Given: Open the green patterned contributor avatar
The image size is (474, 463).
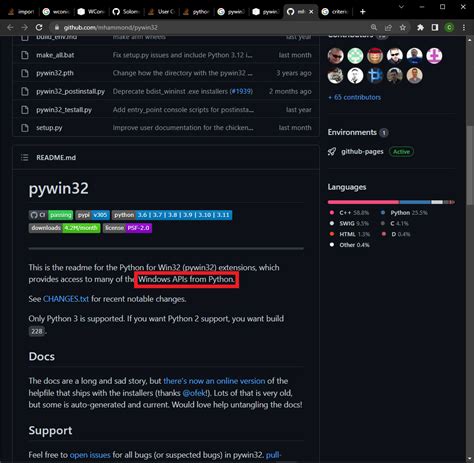Looking at the screenshot, I should point(355,56).
